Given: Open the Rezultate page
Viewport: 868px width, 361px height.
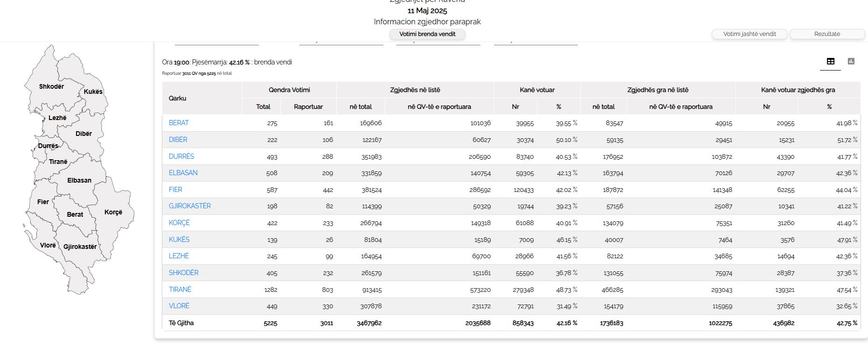Looking at the screenshot, I should (826, 34).
